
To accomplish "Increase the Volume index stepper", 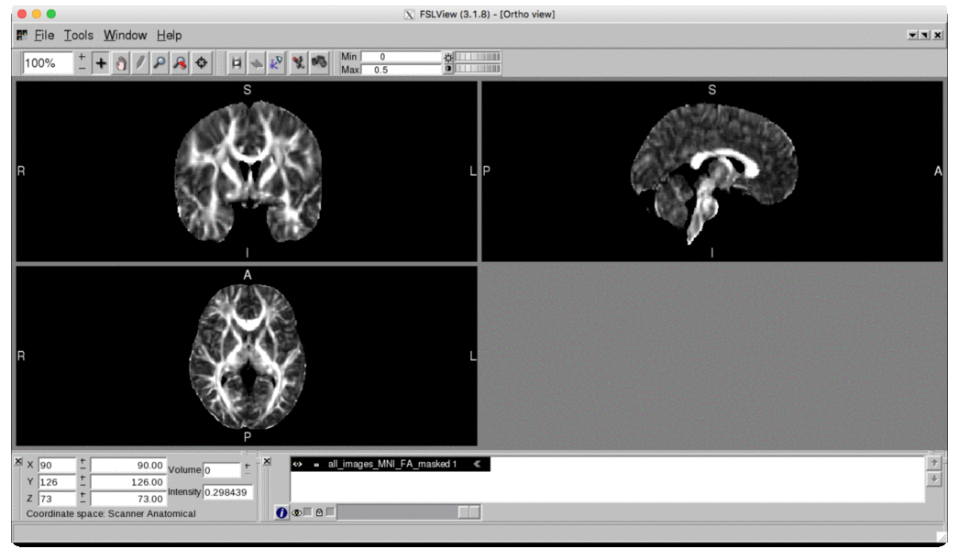I will pyautogui.click(x=248, y=466).
